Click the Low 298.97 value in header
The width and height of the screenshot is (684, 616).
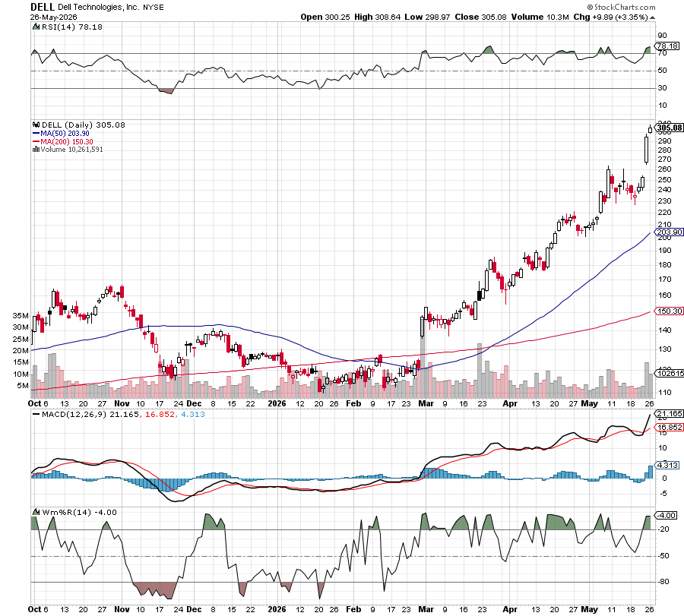[x=427, y=17]
